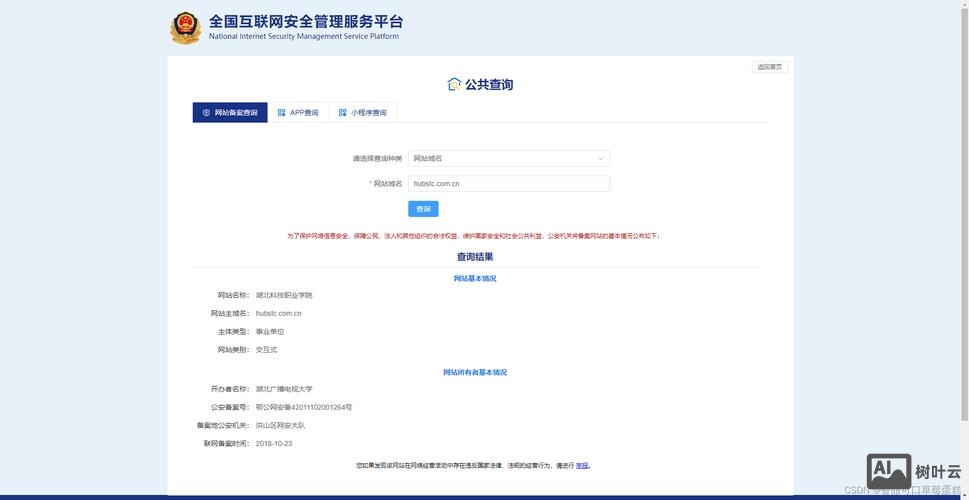
Task: Click the date 2018-10-23
Action: pos(274,444)
